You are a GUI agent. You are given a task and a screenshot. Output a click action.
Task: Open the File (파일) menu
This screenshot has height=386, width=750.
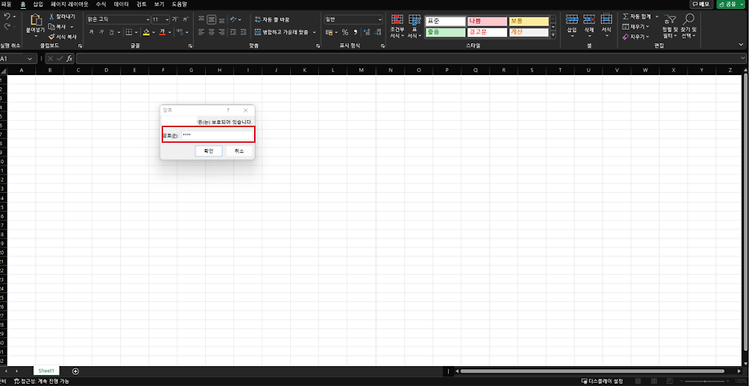[6, 4]
